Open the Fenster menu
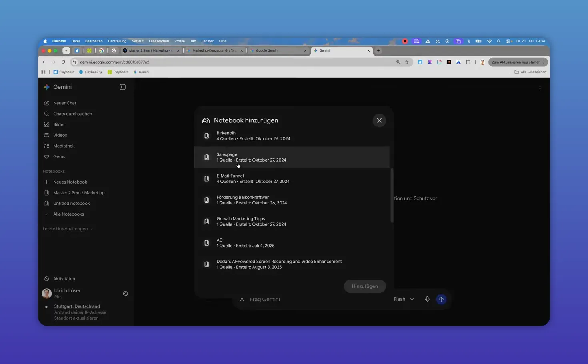Image resolution: width=588 pixels, height=364 pixels. 208,41
